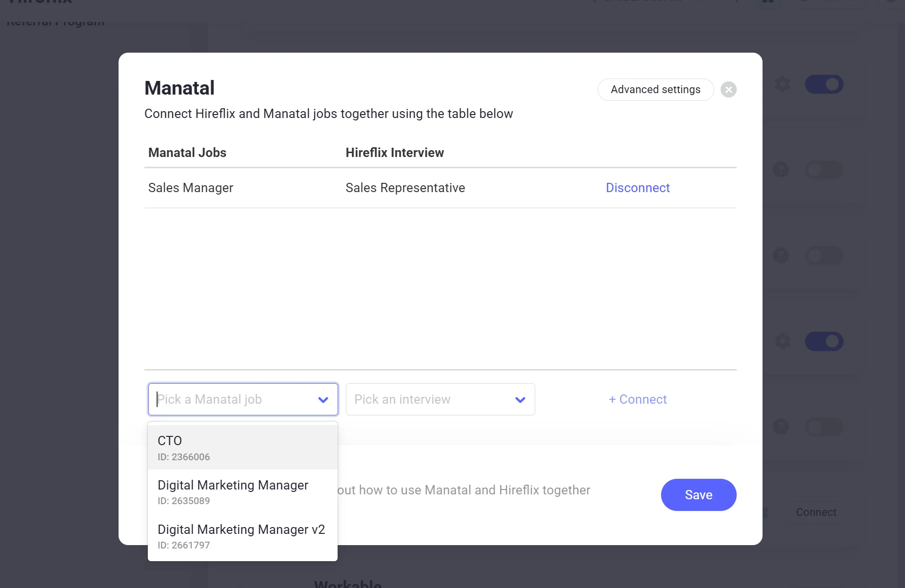
Task: Choose Digital Marketing Manager v2 option
Action: click(242, 536)
